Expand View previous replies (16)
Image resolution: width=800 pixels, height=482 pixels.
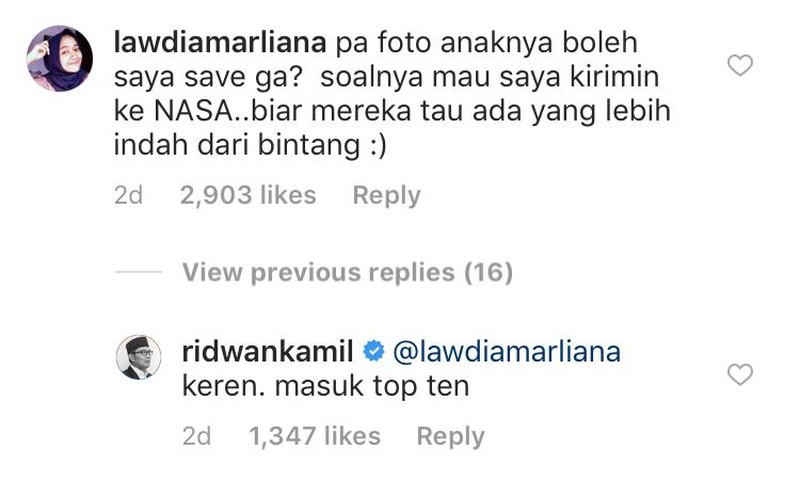tap(347, 272)
